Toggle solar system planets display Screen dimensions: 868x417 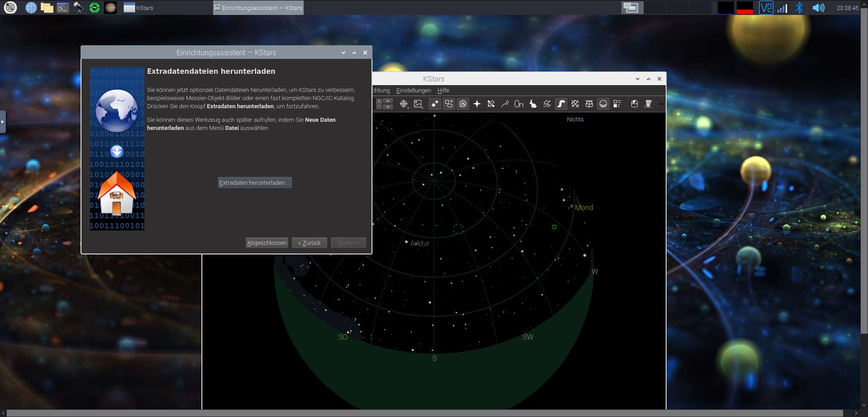pyautogui.click(x=463, y=104)
